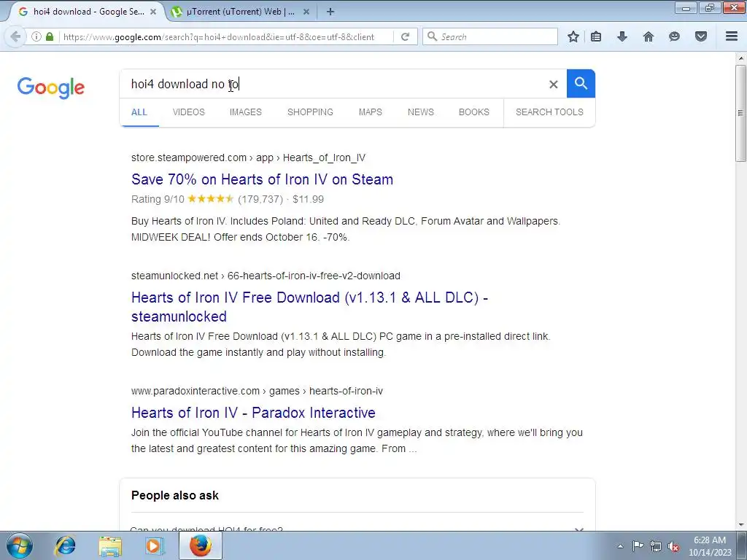
Task: Open Hearts of Iron IV - Paradox Interactive link
Action: click(253, 413)
